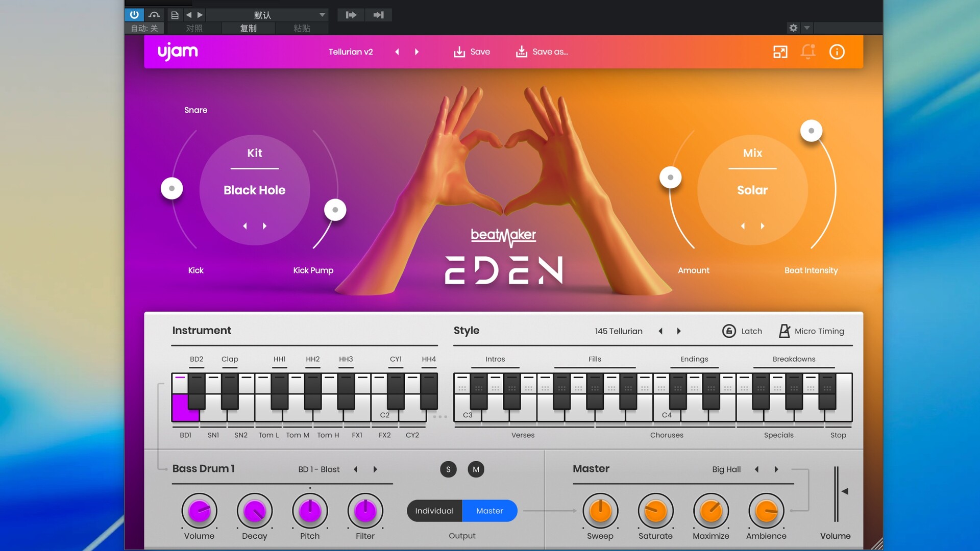980x551 pixels.
Task: Expand the dropdown beside the gear icon
Action: (807, 28)
